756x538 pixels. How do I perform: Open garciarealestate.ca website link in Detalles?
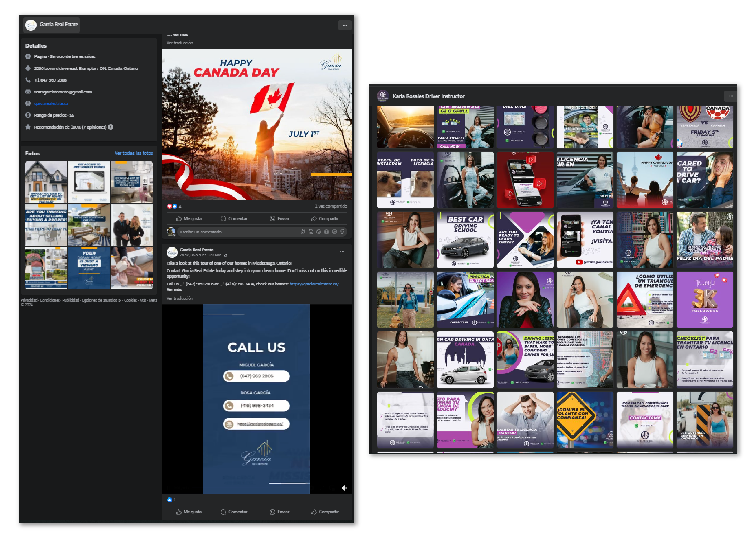tap(51, 104)
